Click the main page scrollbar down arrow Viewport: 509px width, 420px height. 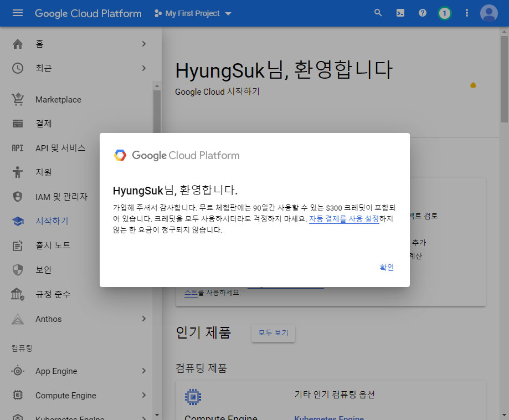[x=504, y=415]
